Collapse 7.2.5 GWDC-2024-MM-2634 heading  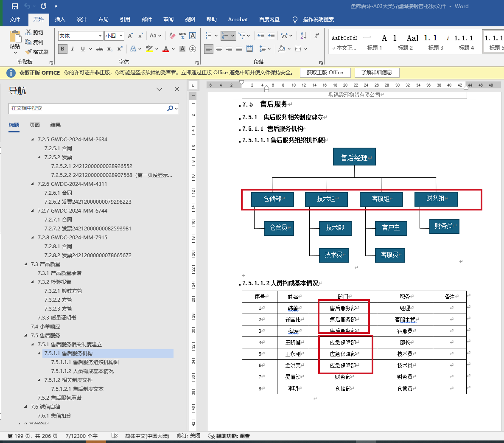(x=33, y=139)
